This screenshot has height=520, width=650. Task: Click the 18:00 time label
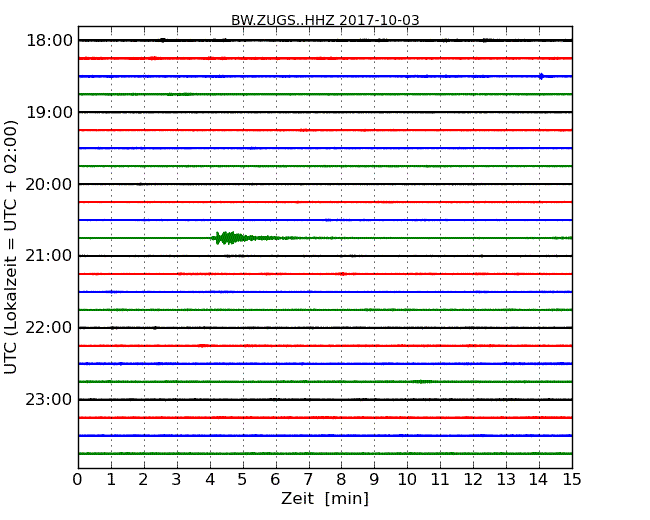click(49, 41)
